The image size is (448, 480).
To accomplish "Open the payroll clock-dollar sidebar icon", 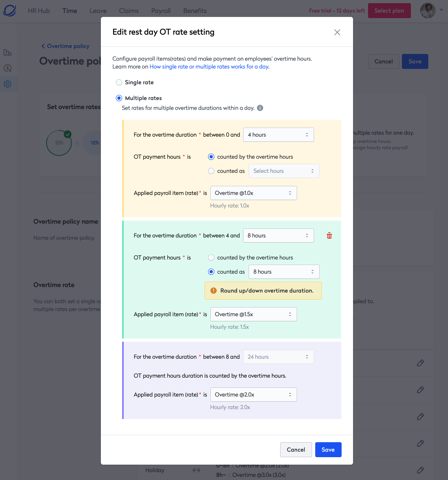I will [x=7, y=68].
